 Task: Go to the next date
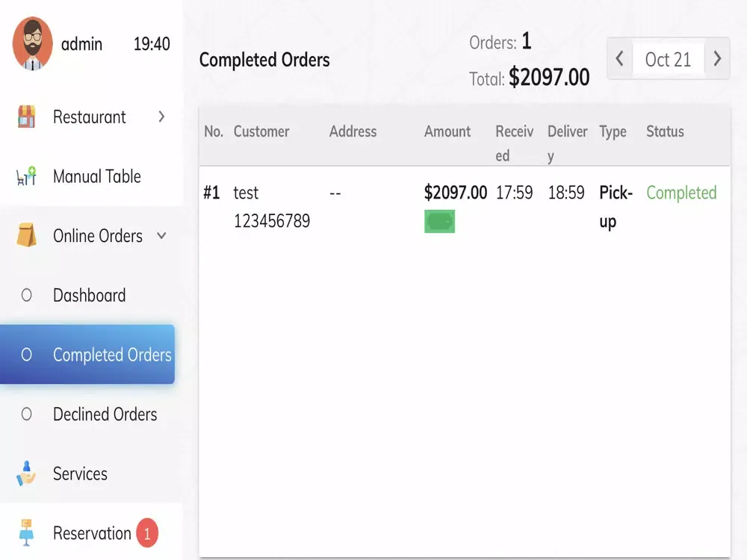(x=717, y=59)
